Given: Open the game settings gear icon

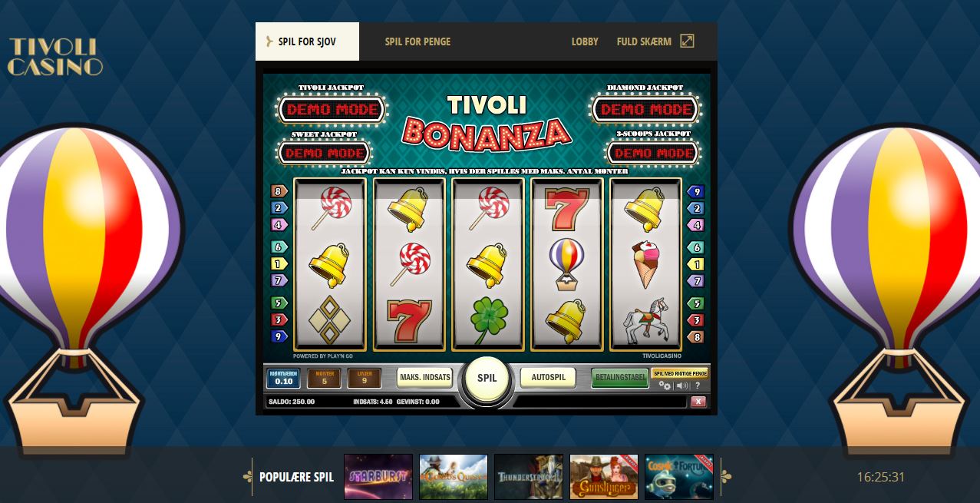Looking at the screenshot, I should click(665, 386).
